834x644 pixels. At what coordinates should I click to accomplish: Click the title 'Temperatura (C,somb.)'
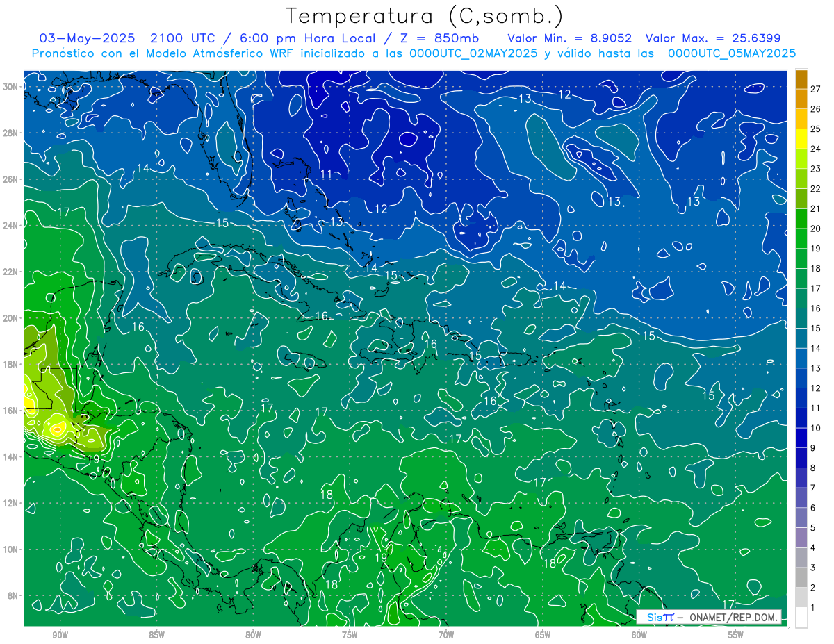[424, 16]
